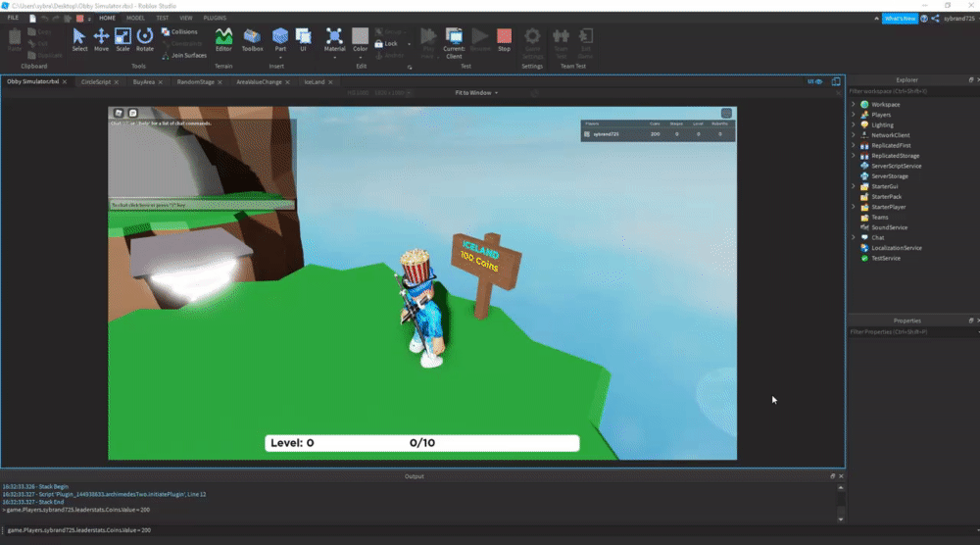Open the Terrain Editor
Viewport: 980px width, 545px height.
(223, 40)
